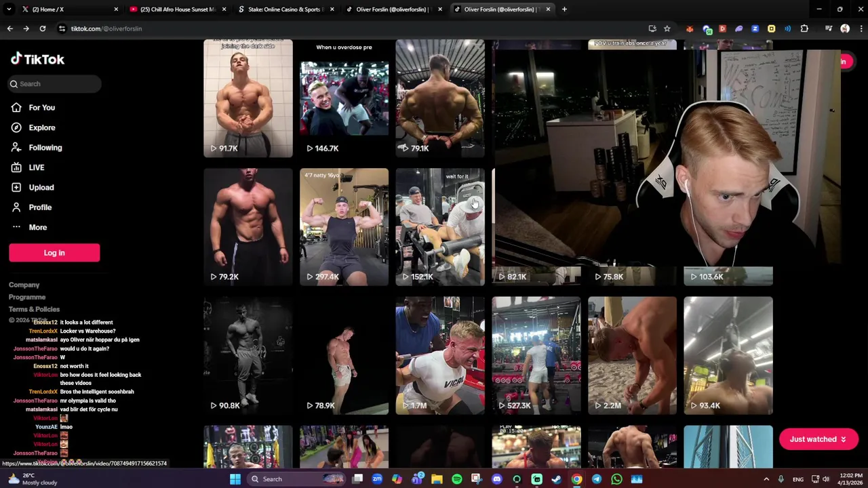
Task: Click the address bar URL
Action: 106,28
